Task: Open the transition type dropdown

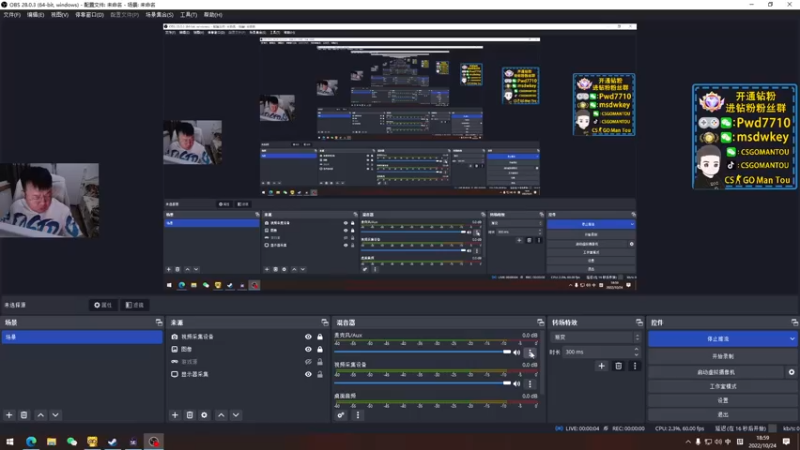Action: 595,337
